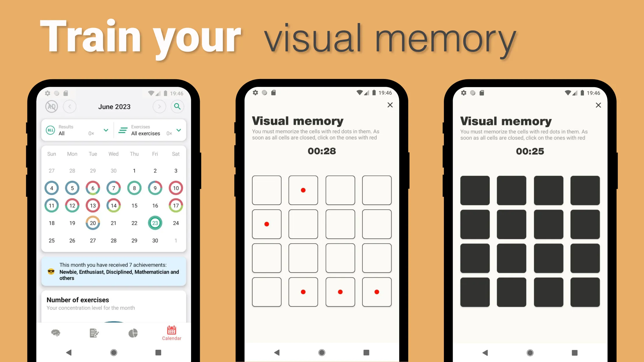
Task: Toggle June 20 date circle selection
Action: tap(93, 223)
